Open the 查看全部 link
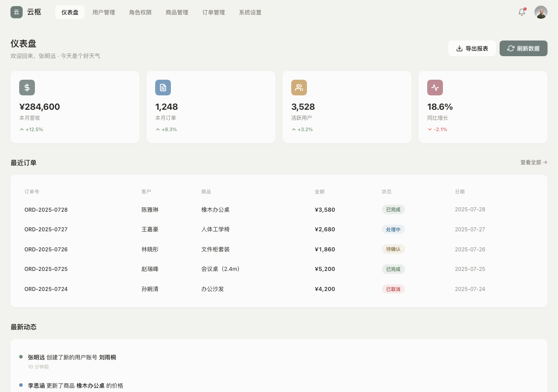Viewport: 558px width, 392px height. point(534,162)
